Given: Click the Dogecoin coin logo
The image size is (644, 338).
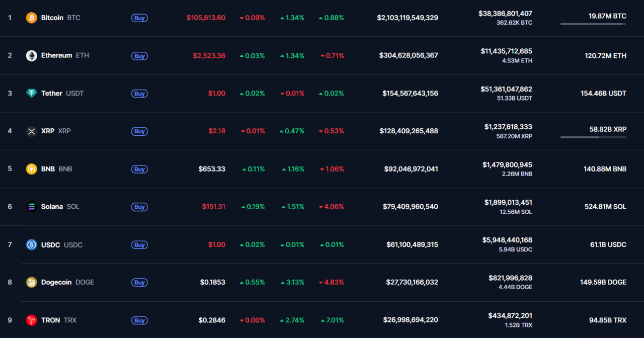Looking at the screenshot, I should 32,282.
